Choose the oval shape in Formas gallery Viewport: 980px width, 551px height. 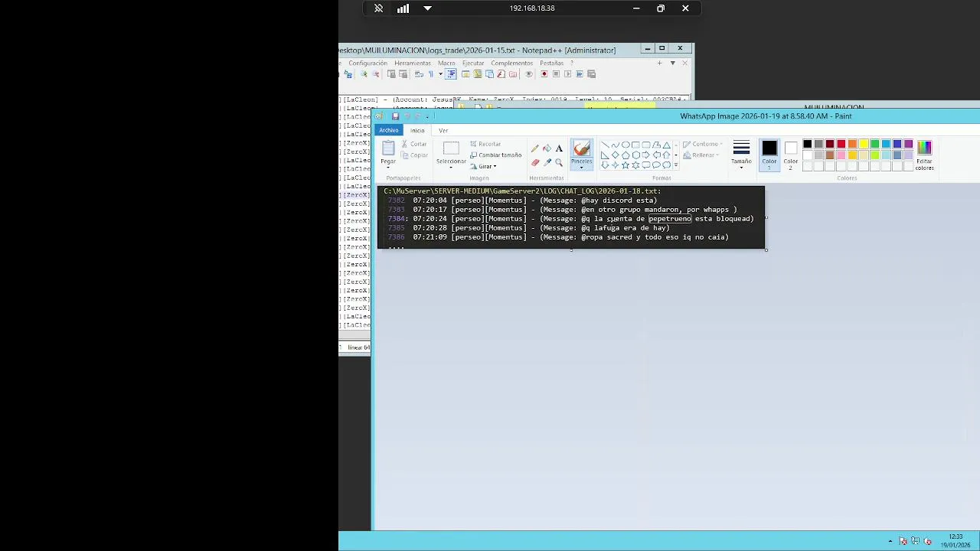click(x=626, y=145)
